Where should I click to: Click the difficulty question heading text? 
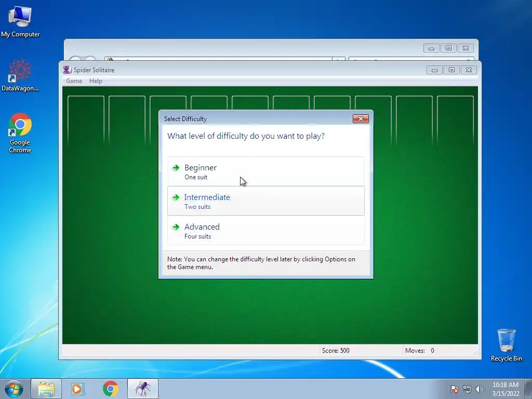coord(246,136)
